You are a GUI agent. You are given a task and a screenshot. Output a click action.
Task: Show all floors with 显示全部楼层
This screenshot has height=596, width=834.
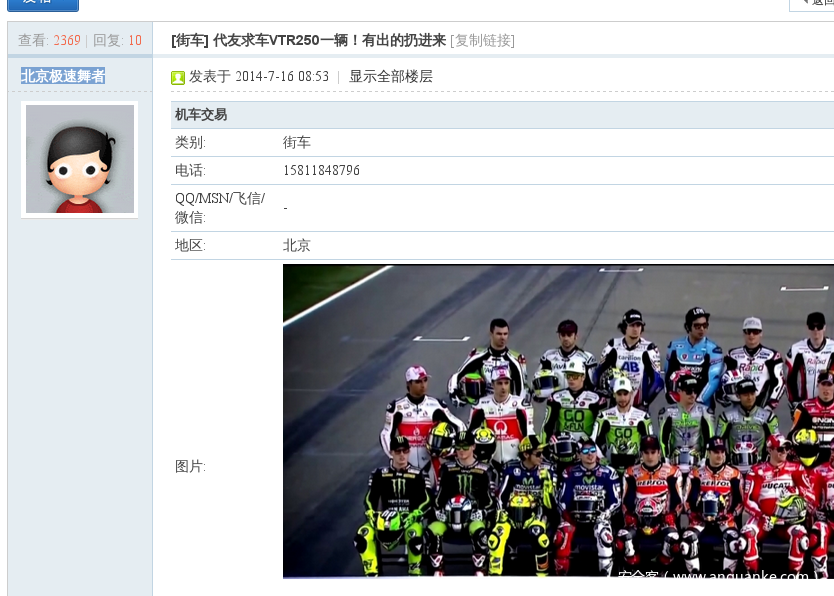coord(390,77)
